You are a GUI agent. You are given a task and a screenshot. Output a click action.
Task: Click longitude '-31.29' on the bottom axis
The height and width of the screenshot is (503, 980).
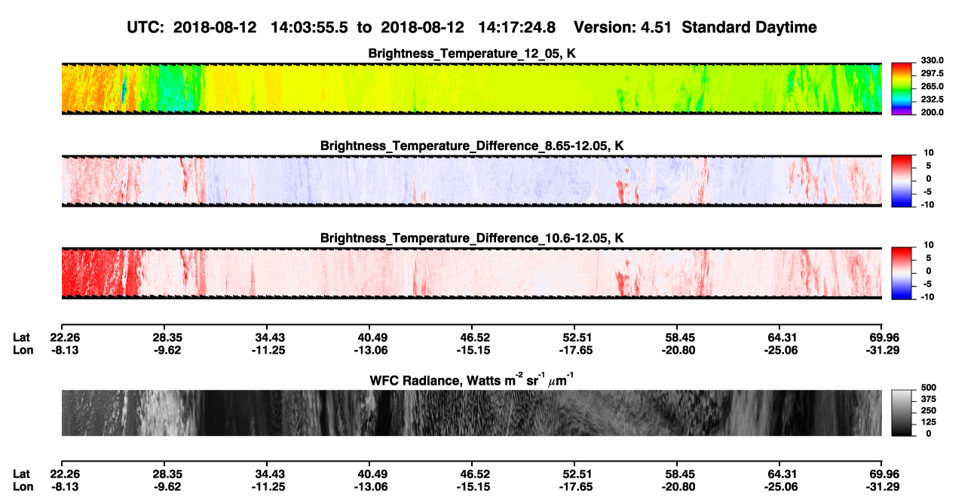[882, 486]
